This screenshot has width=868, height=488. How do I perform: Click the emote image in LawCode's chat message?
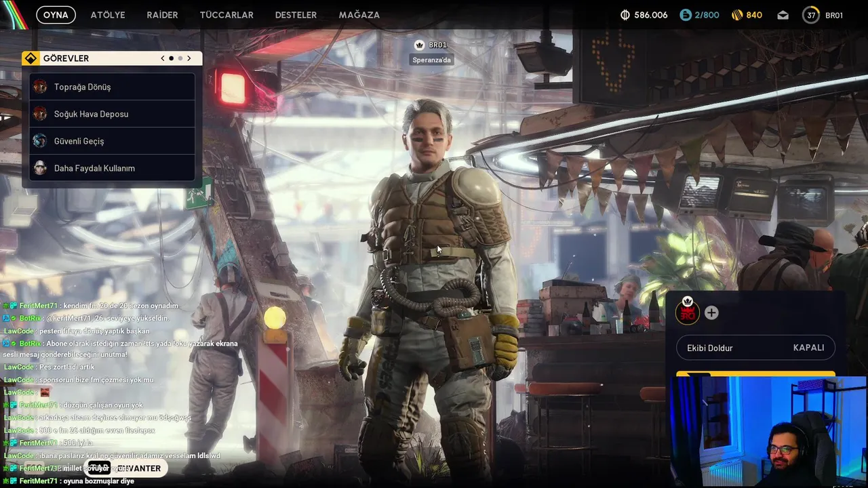45,392
